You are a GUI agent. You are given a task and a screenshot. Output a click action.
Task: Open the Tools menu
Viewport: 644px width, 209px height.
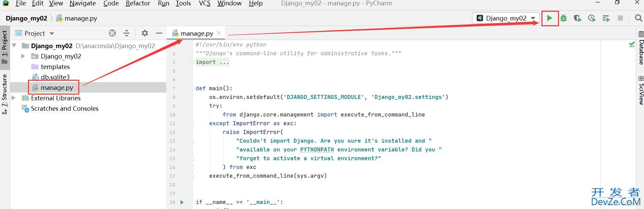[183, 3]
